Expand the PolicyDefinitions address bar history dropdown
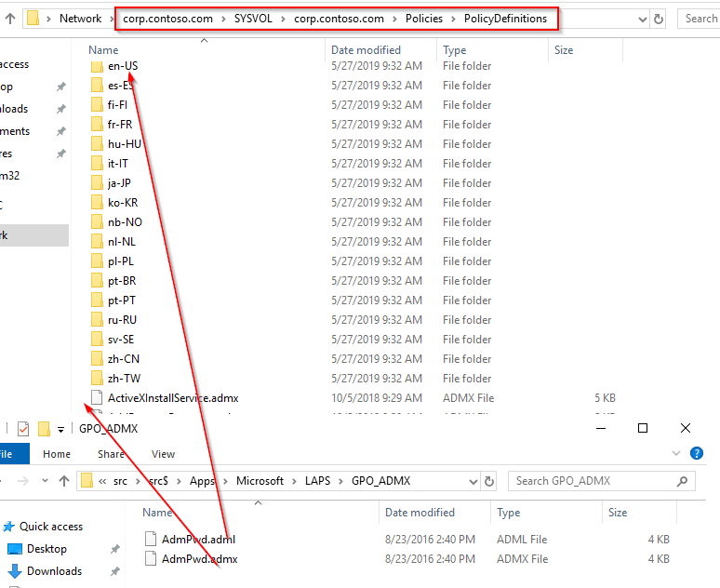This screenshot has height=588, width=720. point(640,18)
